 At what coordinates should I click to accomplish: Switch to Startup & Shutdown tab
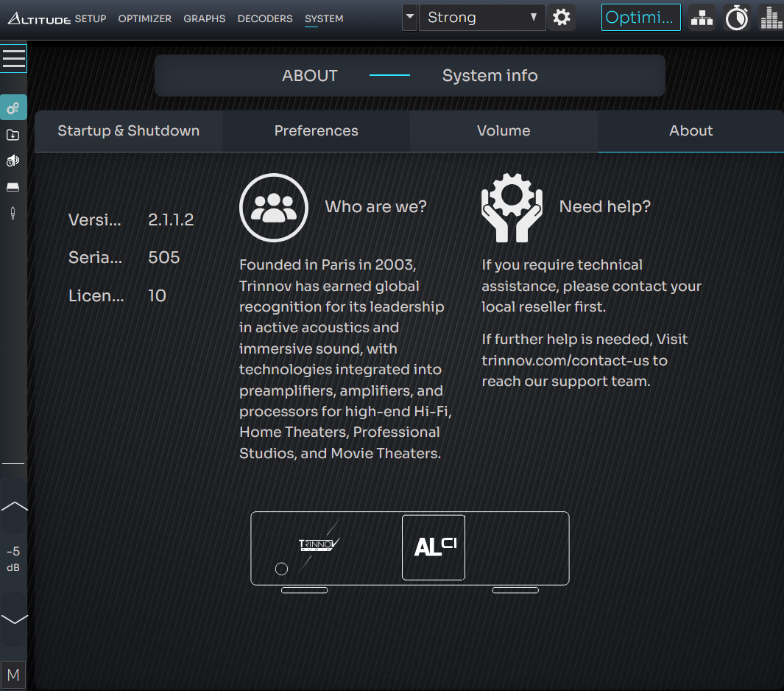click(129, 131)
